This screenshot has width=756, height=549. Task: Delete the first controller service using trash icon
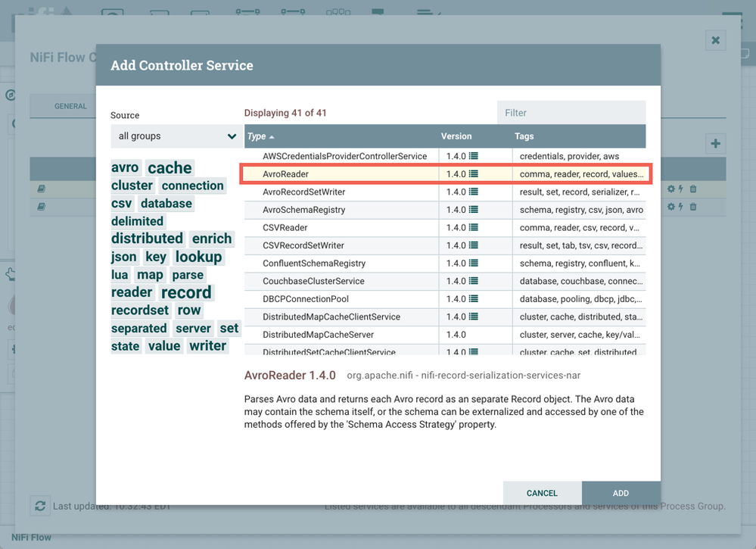coord(693,189)
